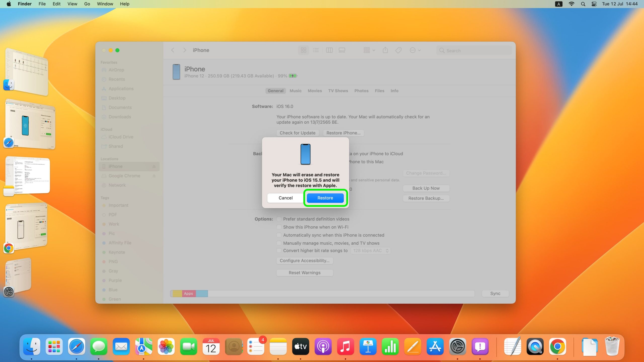
Task: Switch to icon view in Finder toolbar
Action: (303, 50)
